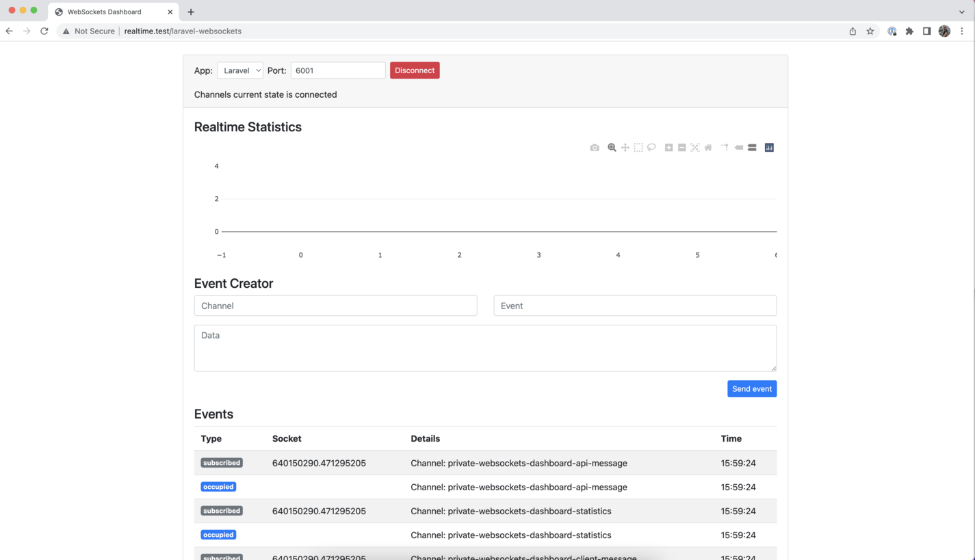Enable compare data on hover mode
The height and width of the screenshot is (560, 975).
point(752,147)
